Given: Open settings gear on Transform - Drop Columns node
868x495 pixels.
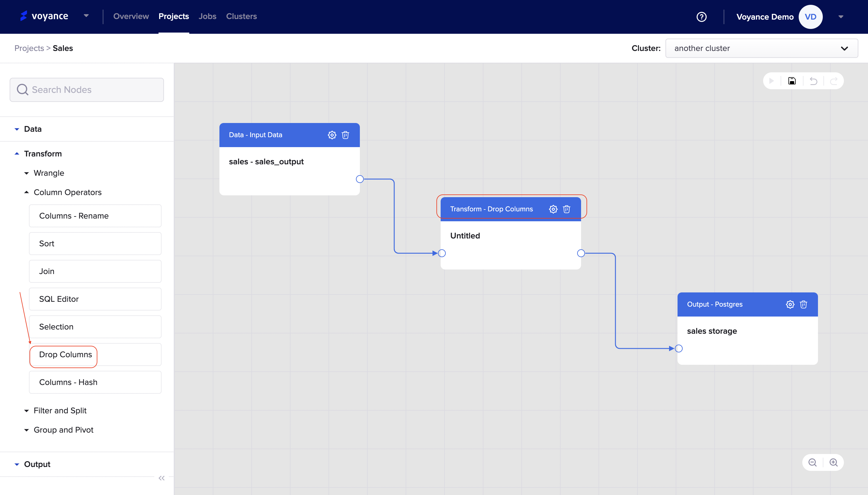Looking at the screenshot, I should point(553,209).
